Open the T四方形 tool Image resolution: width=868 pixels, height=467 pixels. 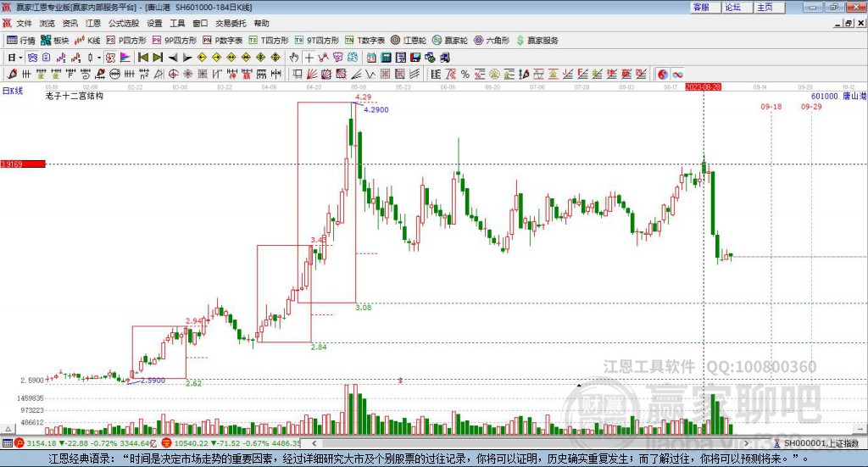tap(269, 41)
